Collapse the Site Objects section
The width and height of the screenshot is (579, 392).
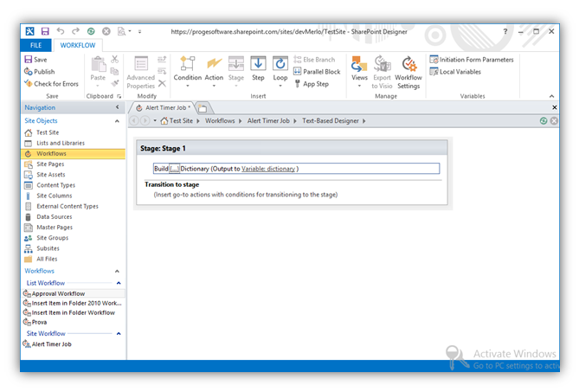[x=118, y=121]
